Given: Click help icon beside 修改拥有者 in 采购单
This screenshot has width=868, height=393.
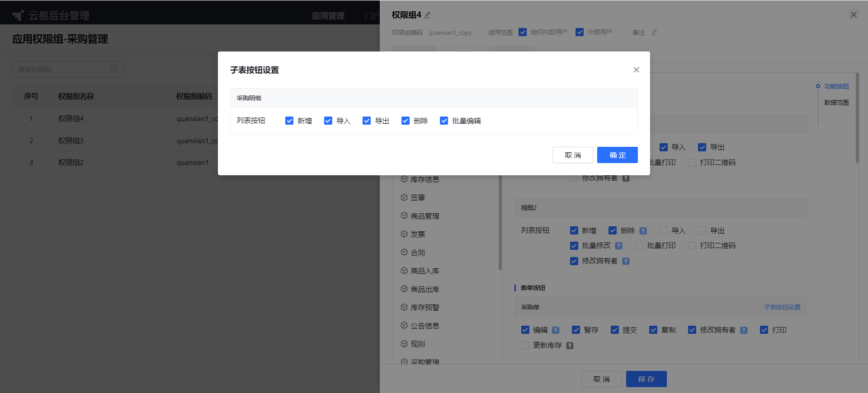Looking at the screenshot, I should tap(744, 330).
